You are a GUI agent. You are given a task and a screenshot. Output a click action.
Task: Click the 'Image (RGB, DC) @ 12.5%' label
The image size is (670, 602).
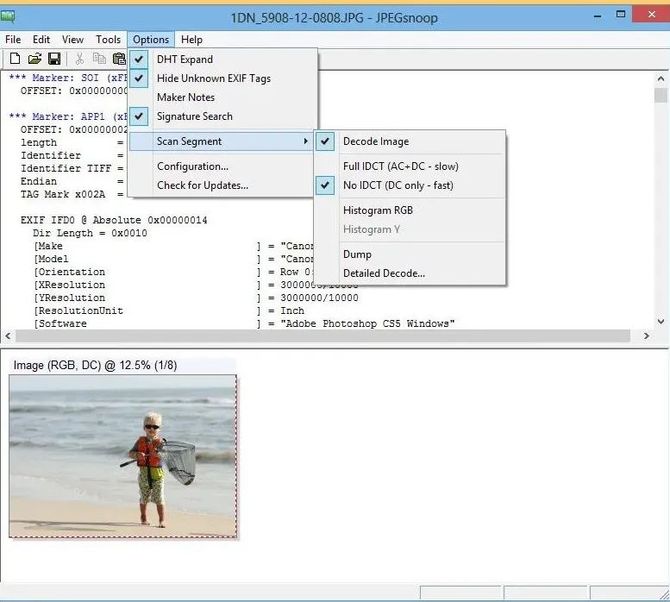95,365
